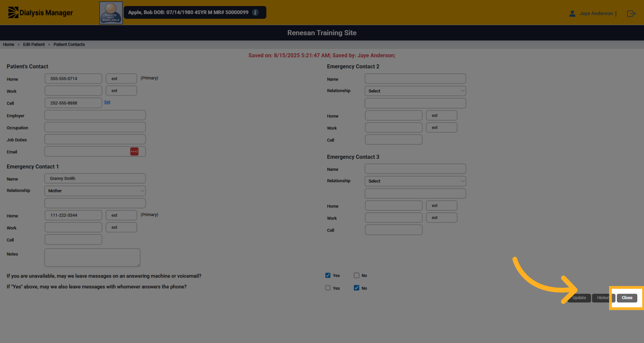Click the Emergency Contact 1 Name field Granny Smith

tap(95, 178)
